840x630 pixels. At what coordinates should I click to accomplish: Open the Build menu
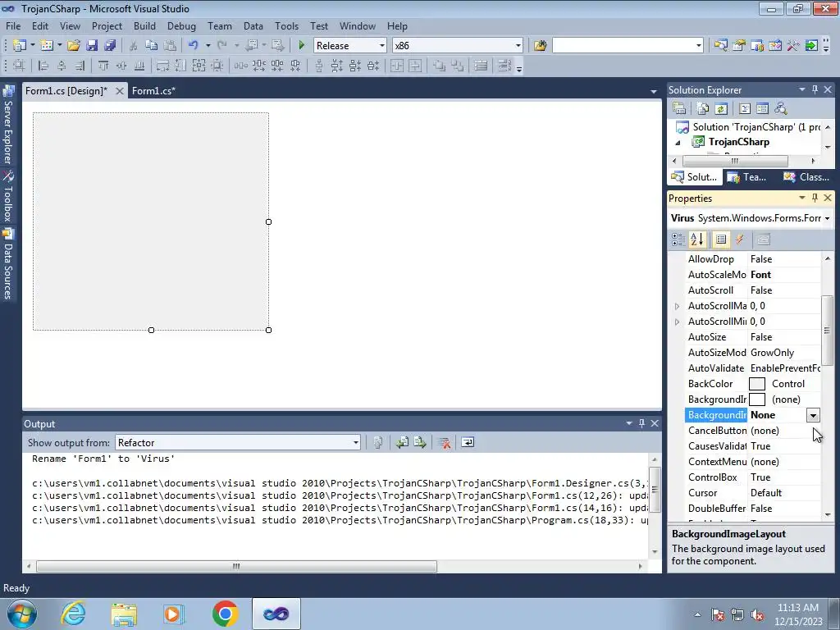coord(144,26)
